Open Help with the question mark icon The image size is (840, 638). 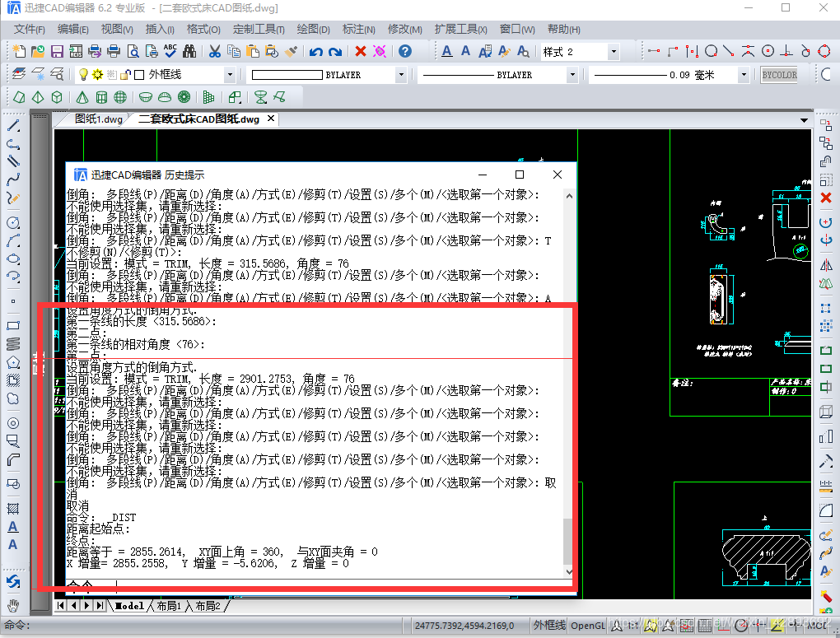point(405,51)
